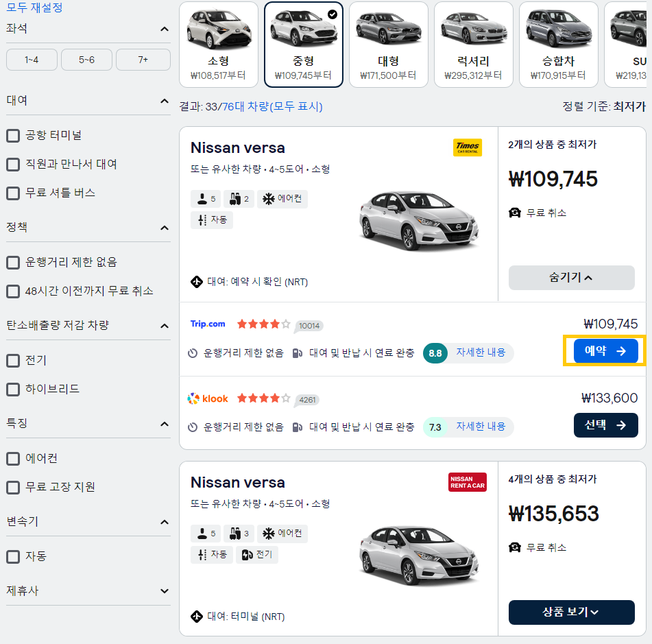Expand offers with 상품 보기 button

pyautogui.click(x=571, y=612)
